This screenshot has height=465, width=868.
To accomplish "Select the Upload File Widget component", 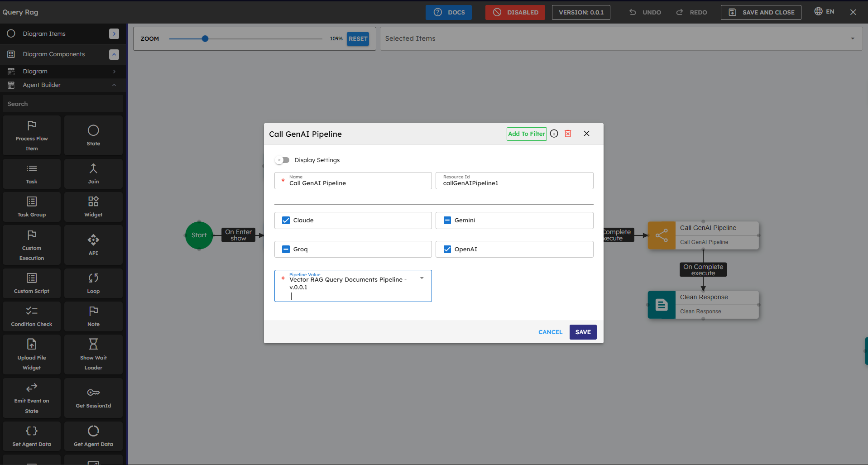I will pos(32,355).
